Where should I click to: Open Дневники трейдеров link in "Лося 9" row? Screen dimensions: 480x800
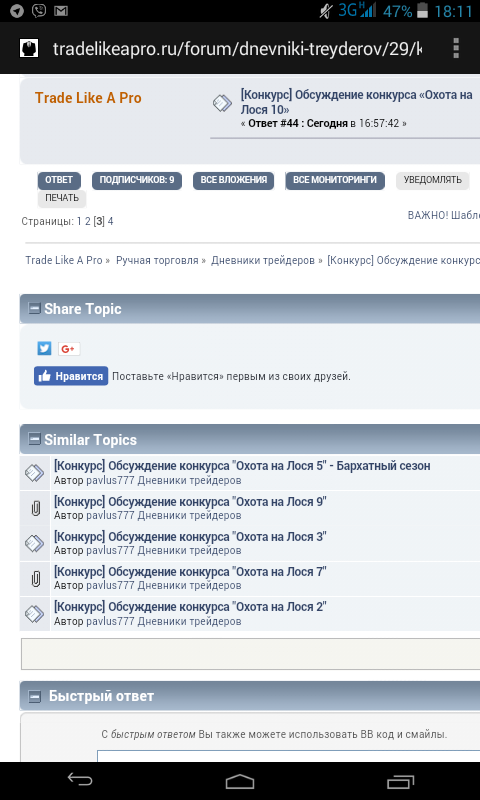pos(190,516)
